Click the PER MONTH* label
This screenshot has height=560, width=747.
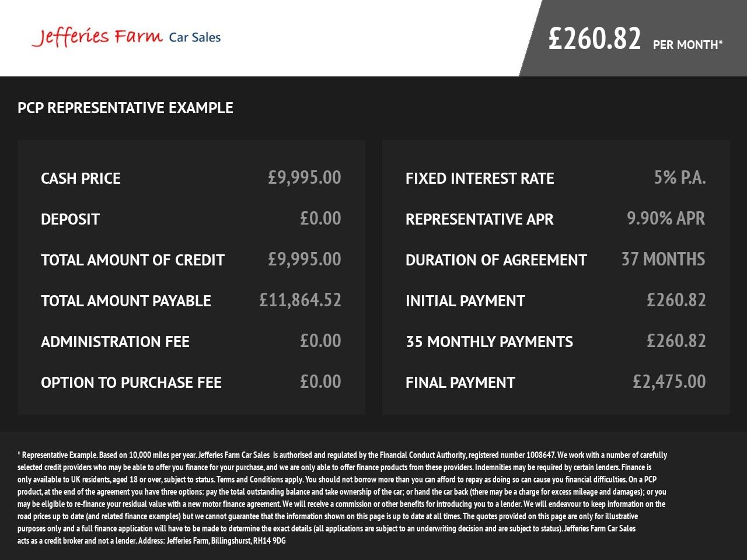click(688, 45)
